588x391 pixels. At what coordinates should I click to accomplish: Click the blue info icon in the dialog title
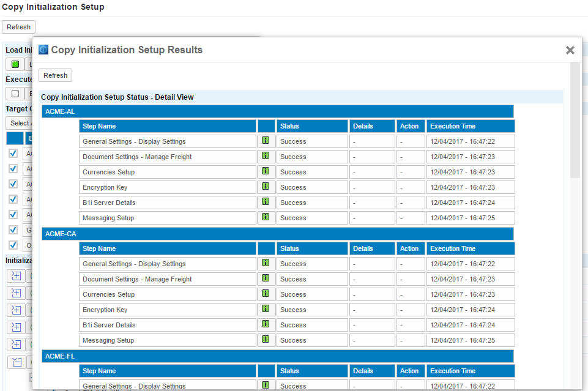coord(43,50)
